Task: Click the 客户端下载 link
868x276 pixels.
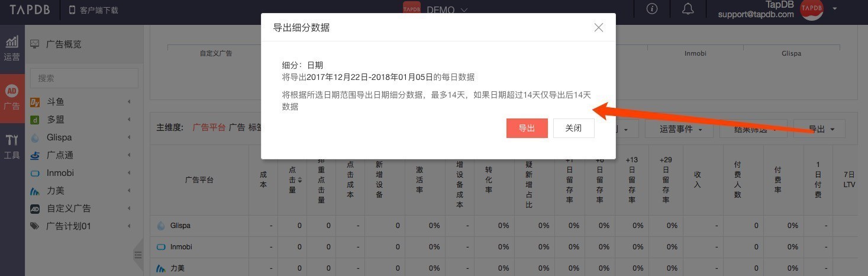Action: (93, 10)
